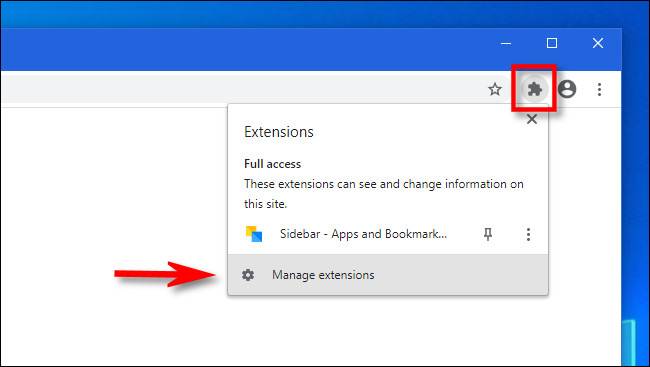Select Sidebar - Apps and Bookmark... entry
The width and height of the screenshot is (650, 367).
coord(363,234)
